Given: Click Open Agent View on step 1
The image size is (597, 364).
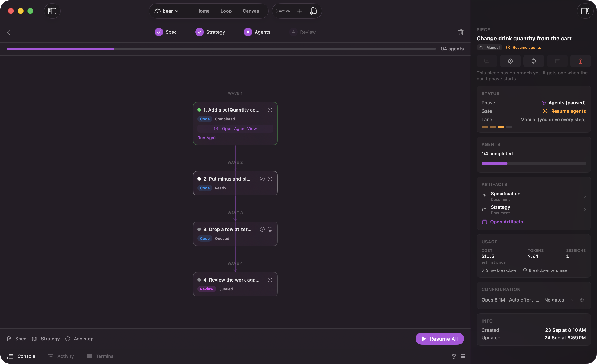Looking at the screenshot, I should click(x=235, y=128).
